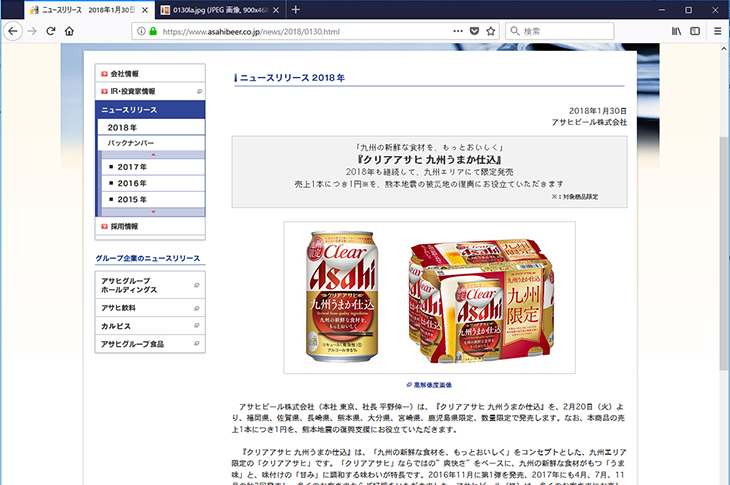Click the 高解像度画像 link below the photo
The height and width of the screenshot is (485, 730).
(x=432, y=384)
